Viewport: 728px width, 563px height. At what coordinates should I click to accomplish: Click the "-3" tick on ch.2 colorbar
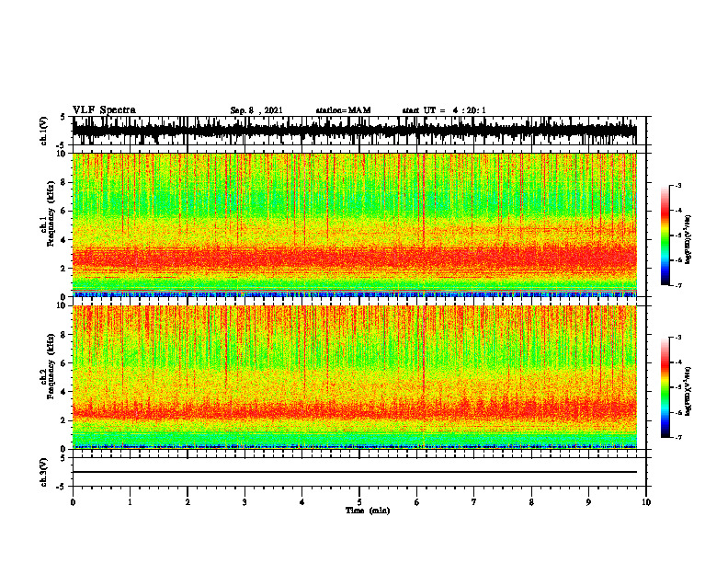677,338
